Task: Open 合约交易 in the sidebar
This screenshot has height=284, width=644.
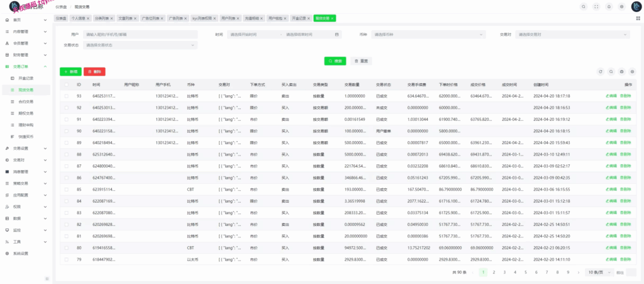Action: point(26,101)
